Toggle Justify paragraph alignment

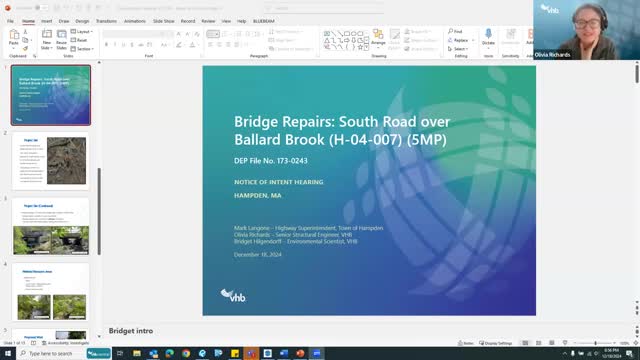point(237,44)
